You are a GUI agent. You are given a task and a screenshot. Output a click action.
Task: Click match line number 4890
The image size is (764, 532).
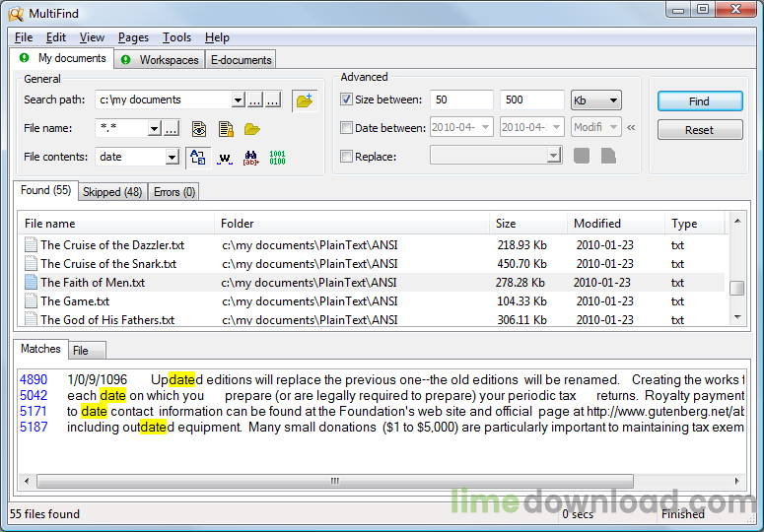34,379
